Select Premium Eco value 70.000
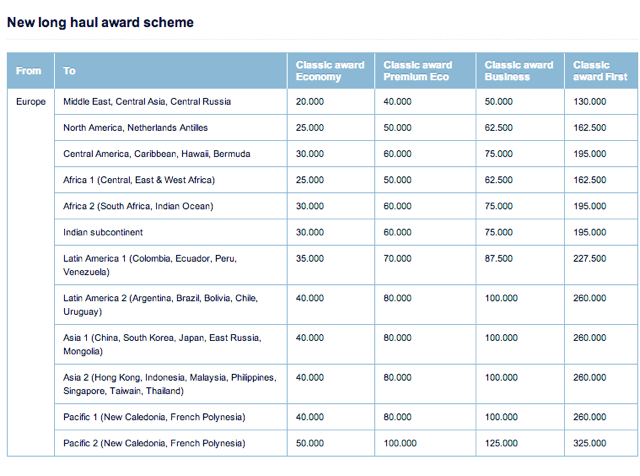 [398, 258]
